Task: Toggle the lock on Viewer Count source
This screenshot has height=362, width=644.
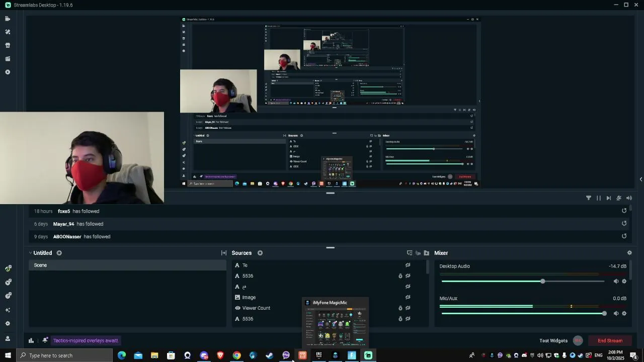Action: (x=400, y=308)
